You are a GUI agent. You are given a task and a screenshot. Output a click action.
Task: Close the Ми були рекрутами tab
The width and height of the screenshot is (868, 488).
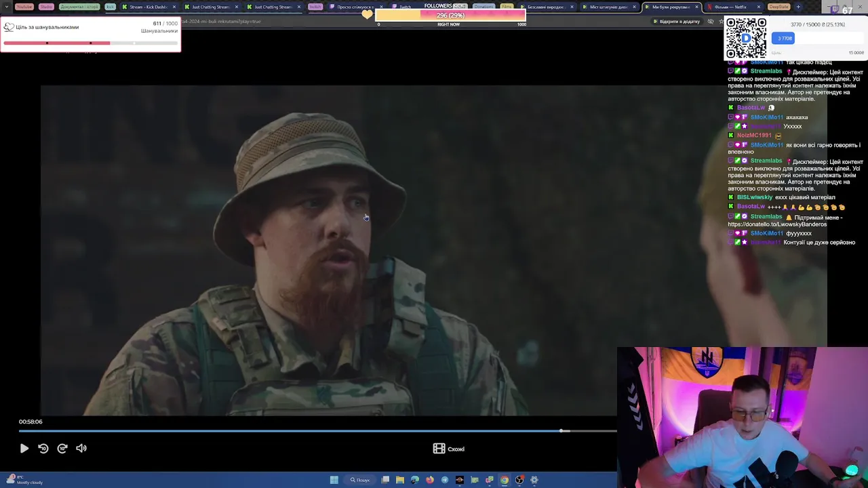coord(696,7)
